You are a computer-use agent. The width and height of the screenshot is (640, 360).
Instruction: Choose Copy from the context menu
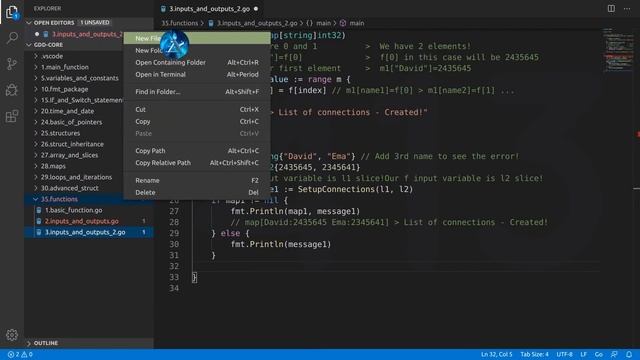point(197,121)
